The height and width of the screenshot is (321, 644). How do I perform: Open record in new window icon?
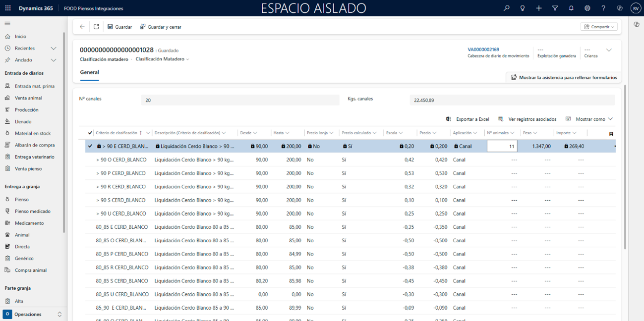96,27
